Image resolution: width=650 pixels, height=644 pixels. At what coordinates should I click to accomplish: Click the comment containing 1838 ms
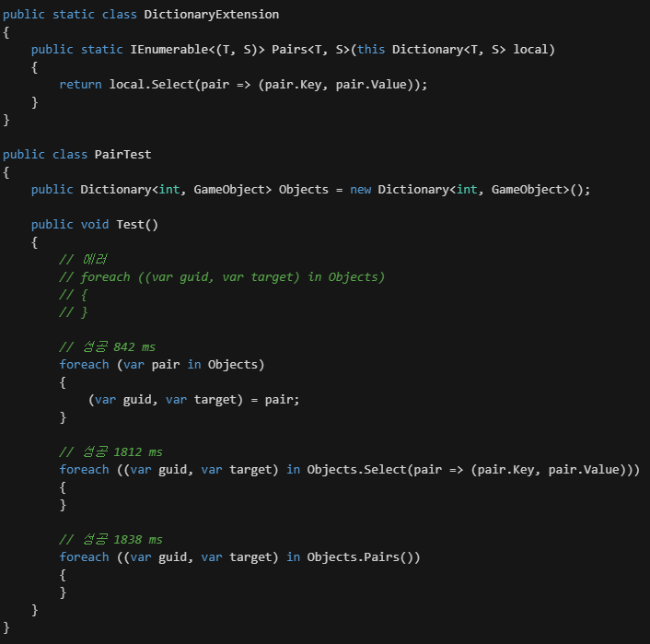110,540
